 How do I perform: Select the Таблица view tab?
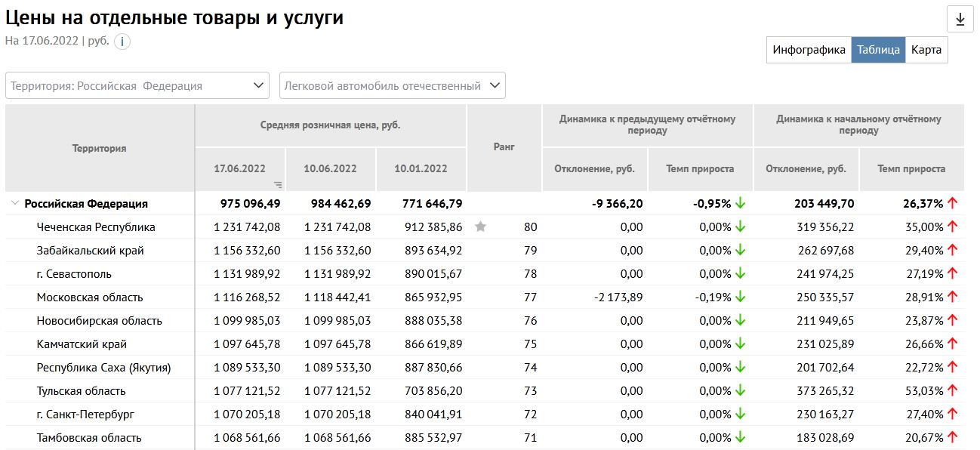click(878, 50)
